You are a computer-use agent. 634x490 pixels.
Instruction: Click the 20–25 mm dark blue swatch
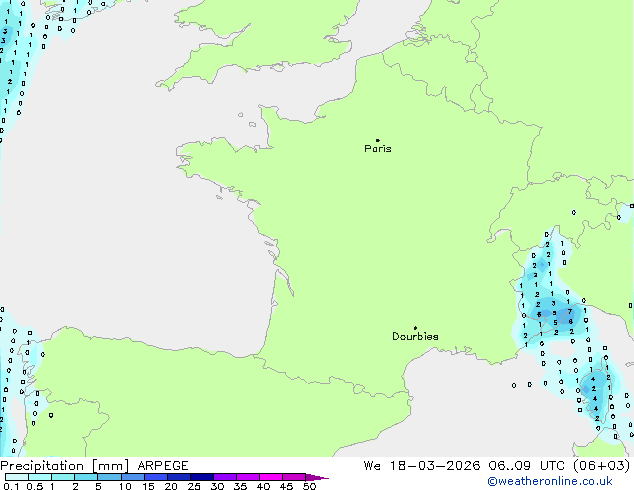(179, 477)
